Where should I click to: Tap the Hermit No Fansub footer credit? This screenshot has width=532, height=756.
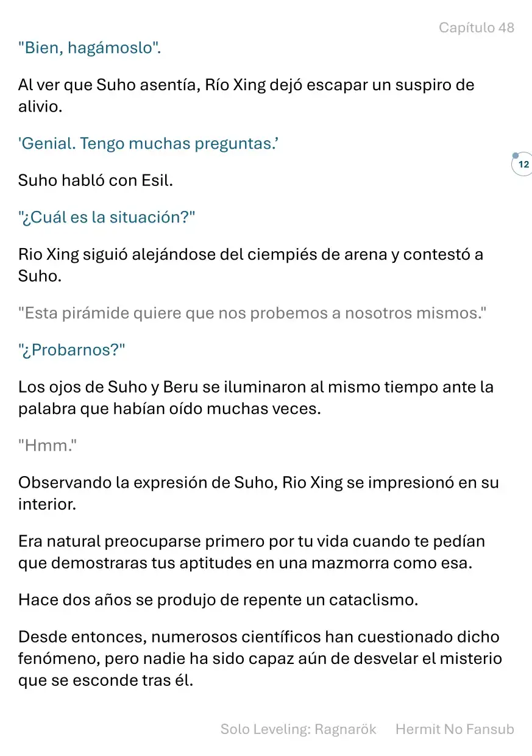[455, 729]
